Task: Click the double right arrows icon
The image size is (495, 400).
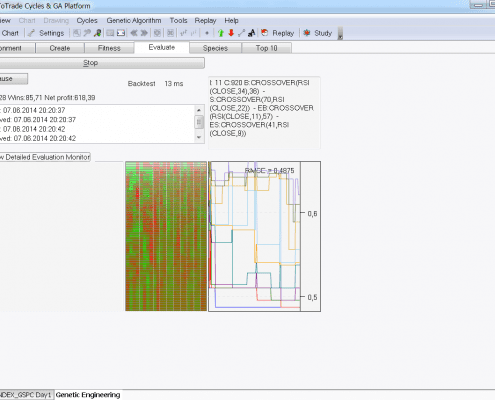Action: tap(144, 33)
